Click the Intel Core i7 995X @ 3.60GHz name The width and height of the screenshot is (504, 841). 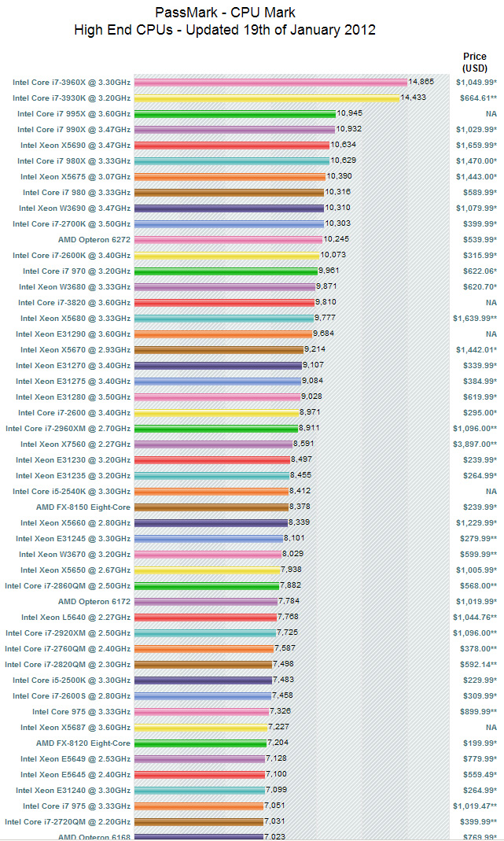[x=73, y=114]
